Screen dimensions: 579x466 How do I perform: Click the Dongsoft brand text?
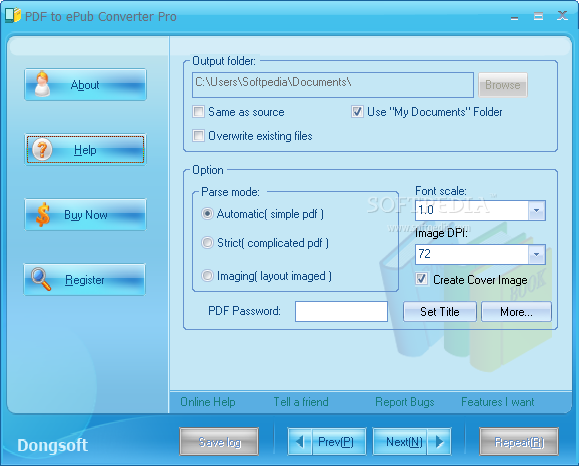pos(52,445)
